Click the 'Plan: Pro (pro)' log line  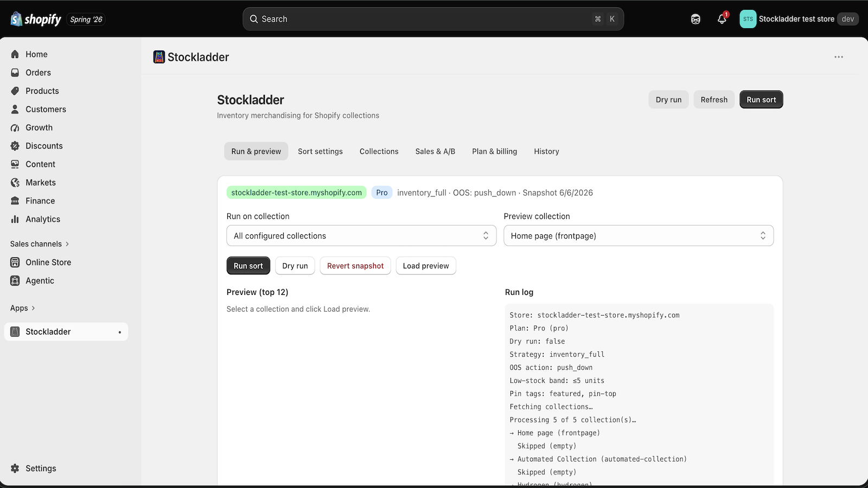539,329
